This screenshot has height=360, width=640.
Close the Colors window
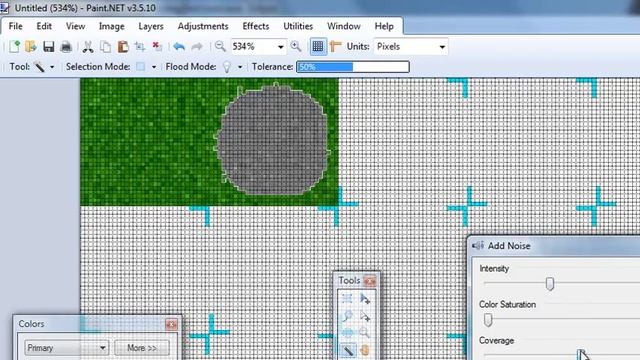(x=171, y=324)
